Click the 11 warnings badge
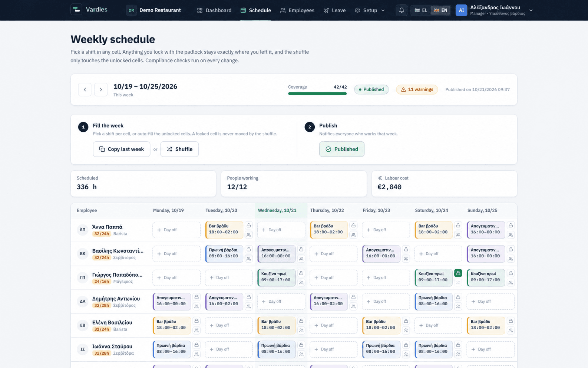Image resolution: width=588 pixels, height=368 pixels. click(x=417, y=89)
